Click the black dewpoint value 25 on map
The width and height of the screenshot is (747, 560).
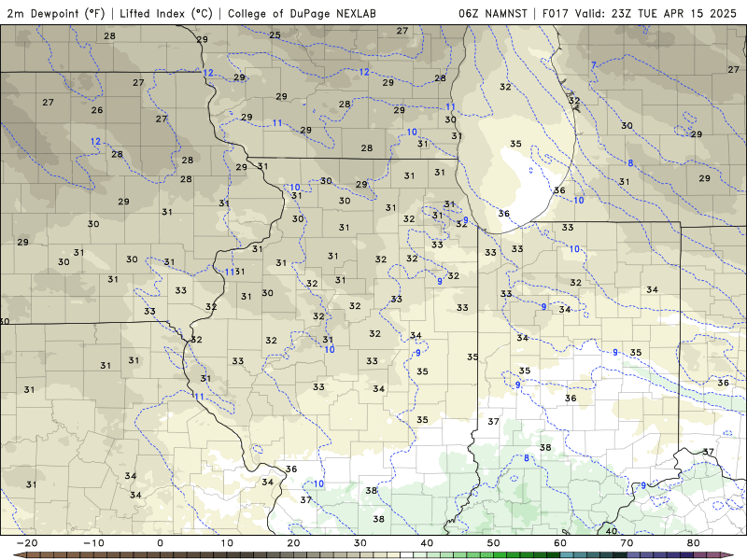(275, 35)
